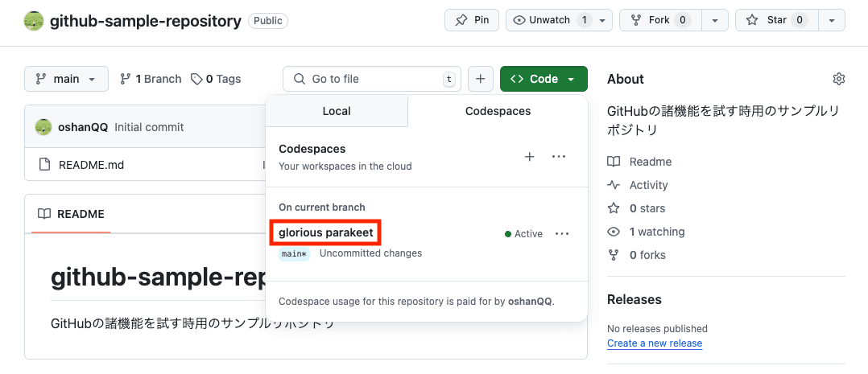Pin the repository
This screenshot has height=374, width=868.
pyautogui.click(x=472, y=20)
